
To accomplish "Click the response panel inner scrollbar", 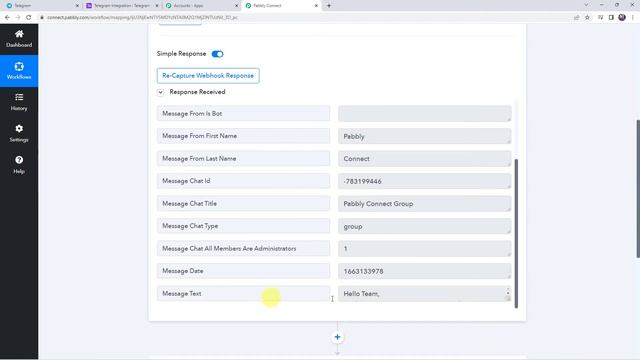I will (516, 233).
